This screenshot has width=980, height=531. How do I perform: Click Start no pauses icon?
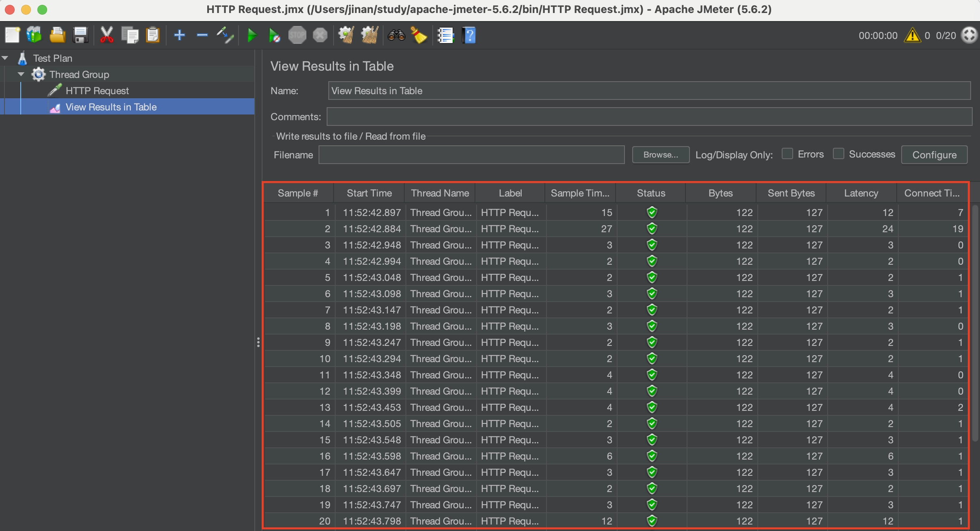tap(274, 36)
